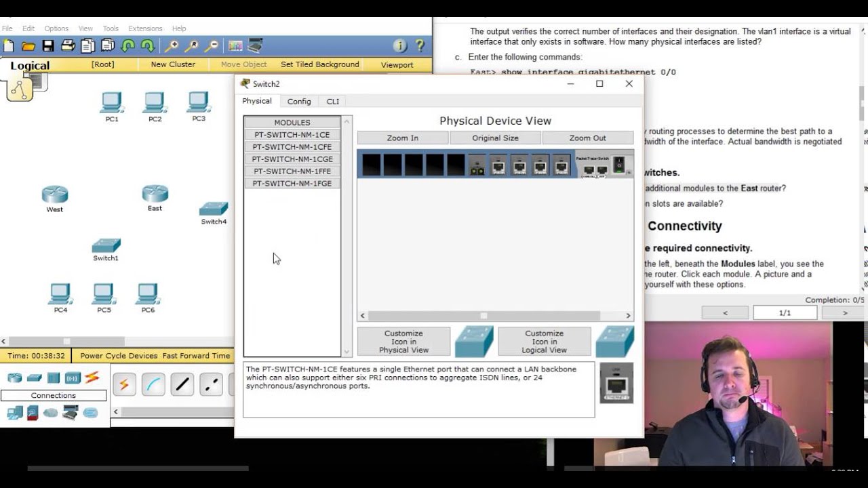Click Set Tiled Background

tap(320, 64)
